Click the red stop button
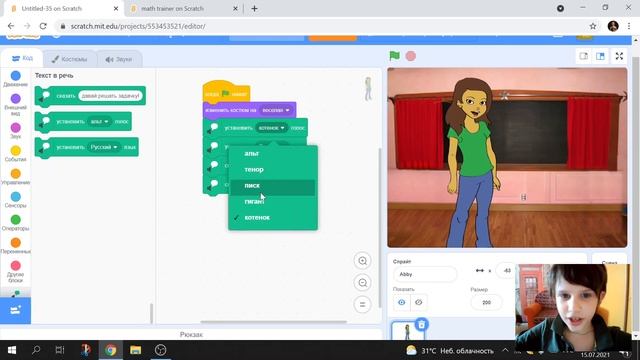Viewport: 640px width, 360px height. tap(411, 56)
